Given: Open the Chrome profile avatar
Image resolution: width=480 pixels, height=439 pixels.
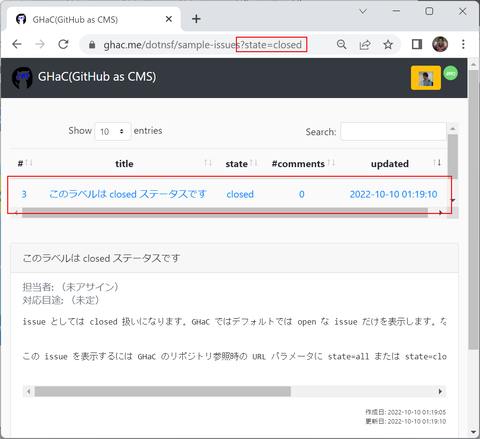Looking at the screenshot, I should coord(440,44).
